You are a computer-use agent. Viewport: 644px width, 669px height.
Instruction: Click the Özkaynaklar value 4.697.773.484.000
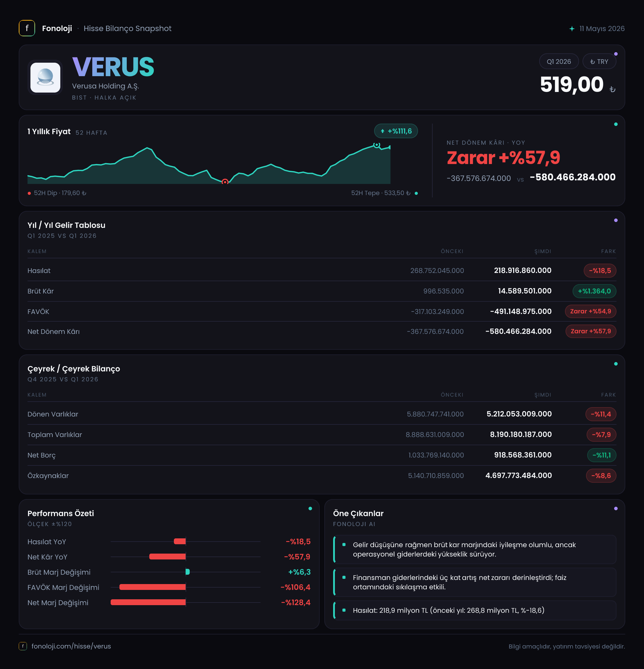point(518,475)
